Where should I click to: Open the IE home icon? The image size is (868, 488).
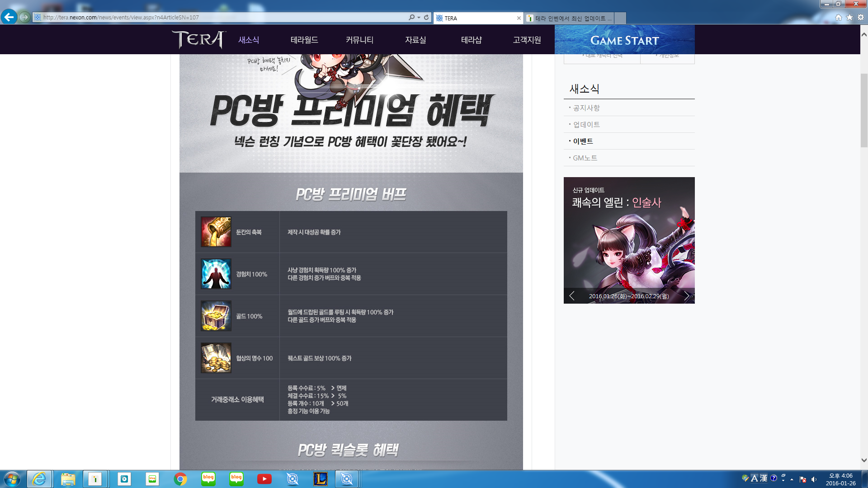pyautogui.click(x=838, y=17)
